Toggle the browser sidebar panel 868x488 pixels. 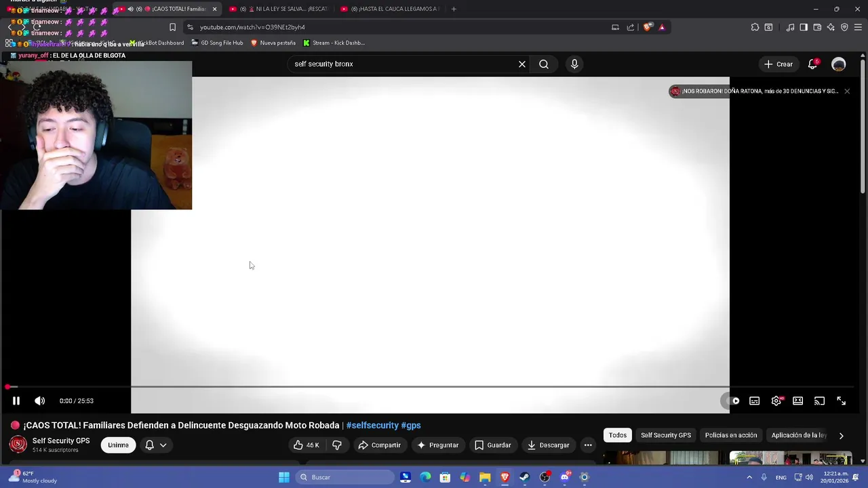click(804, 27)
